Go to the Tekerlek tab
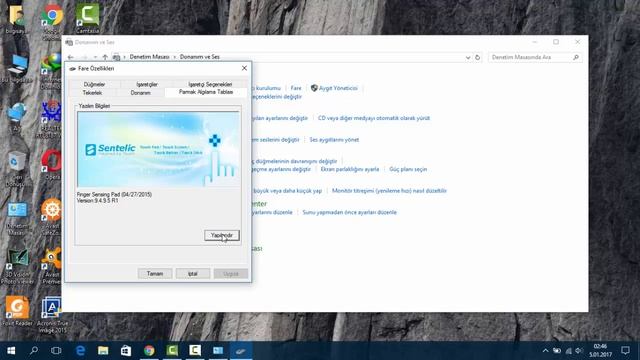640x360 pixels. point(92,93)
